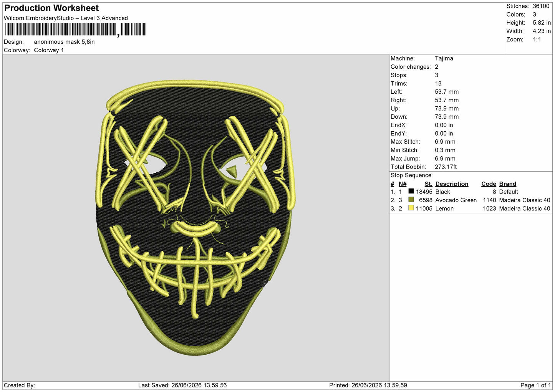Click the 'Max Jump:' label

405,159
